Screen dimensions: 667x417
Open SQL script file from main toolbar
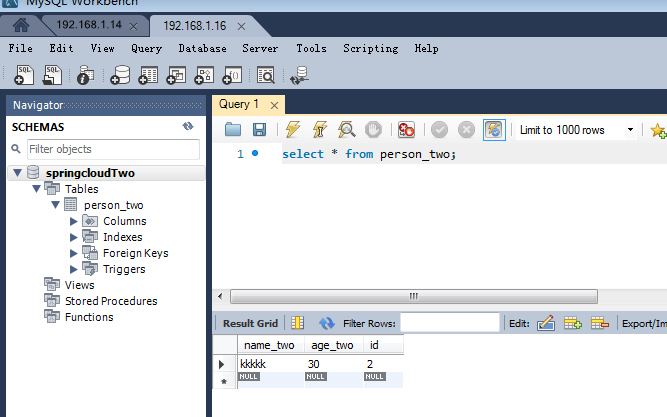(52, 75)
